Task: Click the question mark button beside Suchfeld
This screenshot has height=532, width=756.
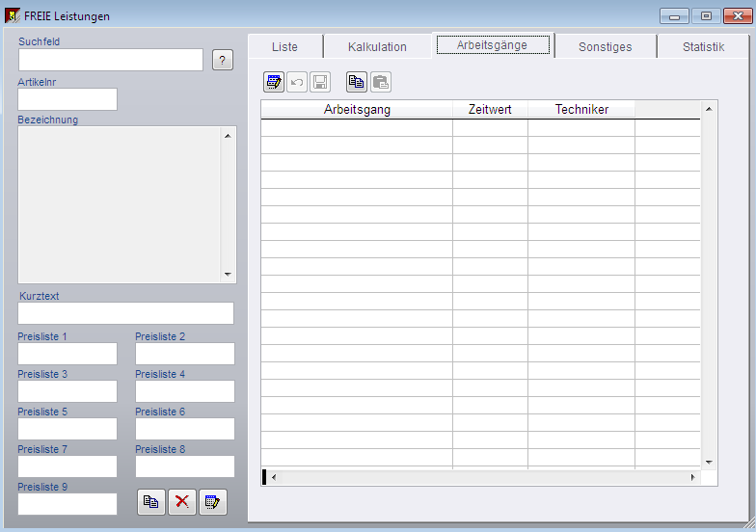Action: (x=223, y=61)
